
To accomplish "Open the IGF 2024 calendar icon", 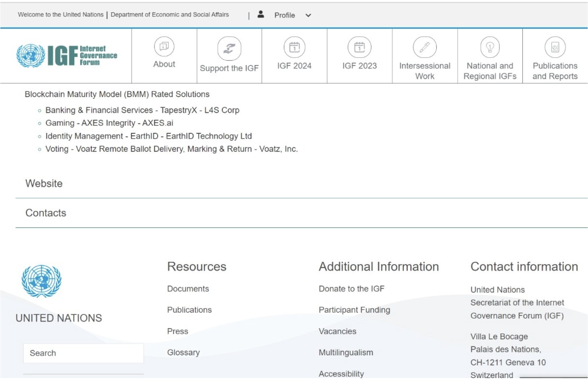I will [294, 47].
